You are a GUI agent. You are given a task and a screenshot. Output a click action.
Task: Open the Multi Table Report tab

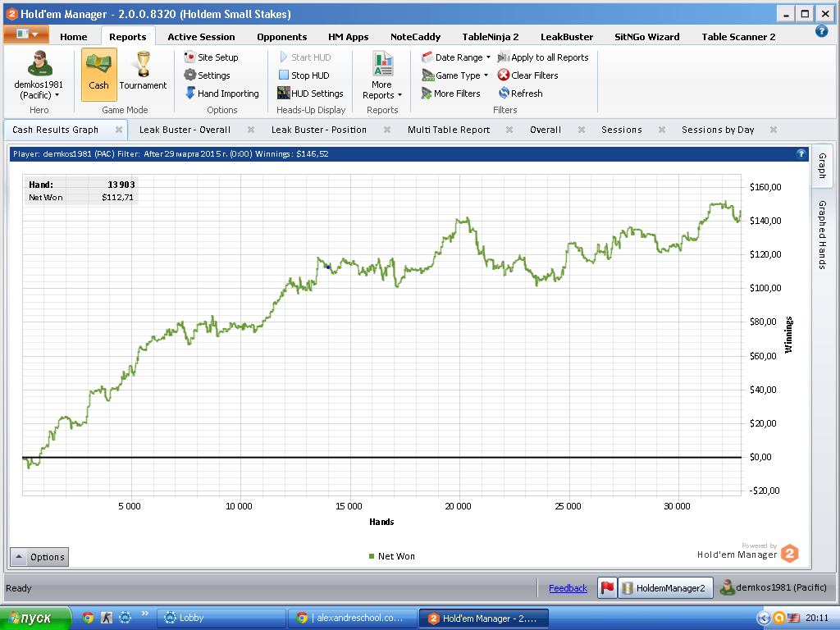coord(449,130)
